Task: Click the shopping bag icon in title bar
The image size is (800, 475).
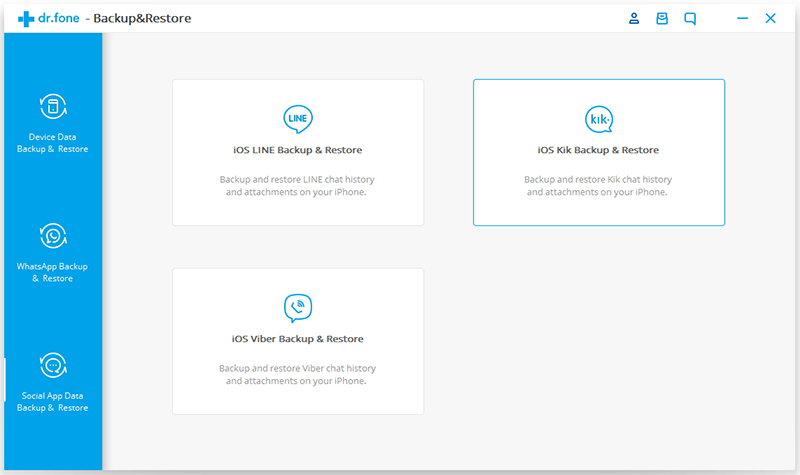Action: tap(662, 18)
